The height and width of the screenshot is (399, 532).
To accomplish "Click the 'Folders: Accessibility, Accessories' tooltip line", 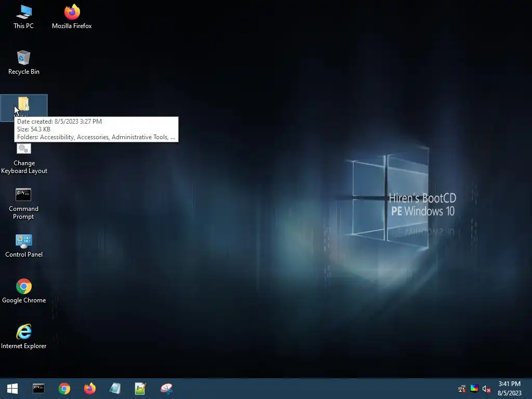I will [96, 137].
